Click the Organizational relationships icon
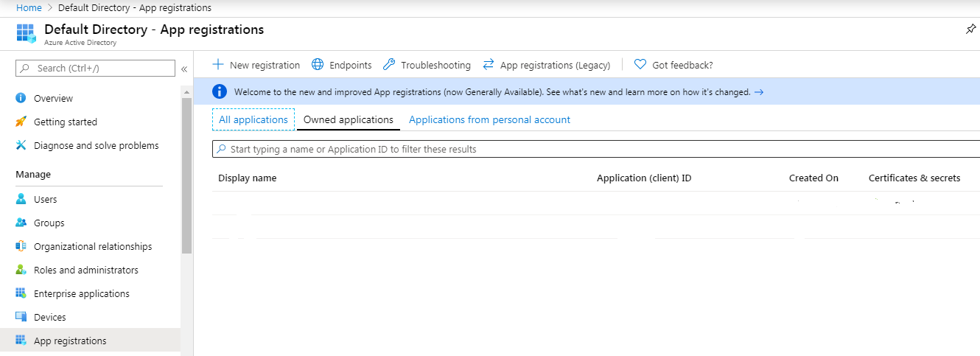 coord(21,246)
